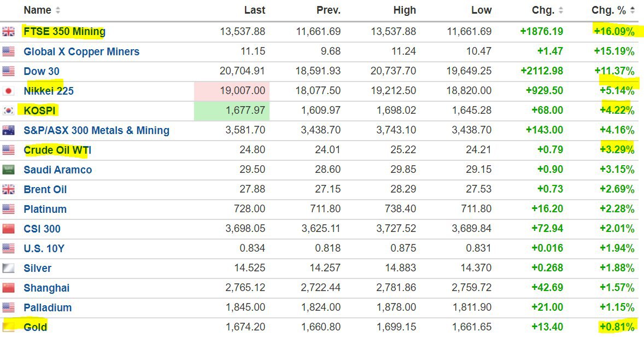The height and width of the screenshot is (337, 644).
Task: Click the Japan flag beside Nikkei 225
Action: (x=8, y=91)
